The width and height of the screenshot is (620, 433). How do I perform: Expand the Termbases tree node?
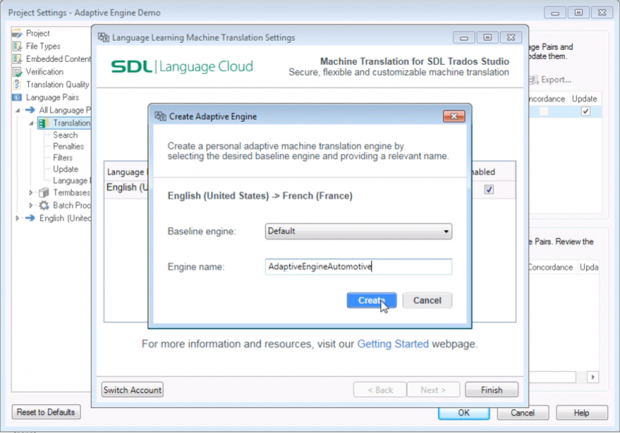tap(31, 193)
